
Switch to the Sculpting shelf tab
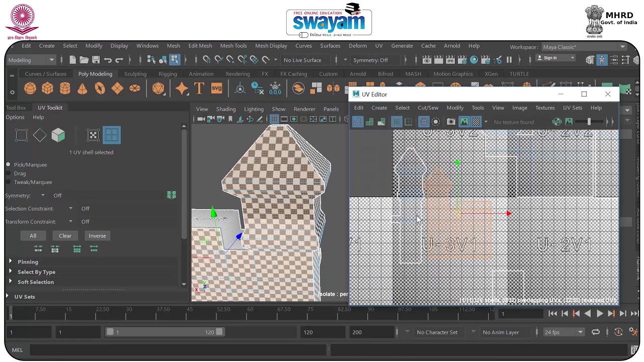[135, 74]
